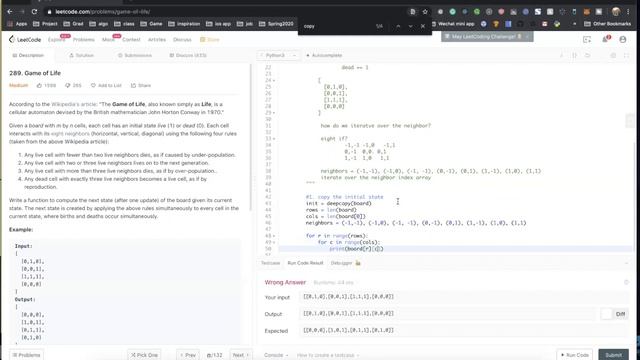Go to the Prev problem
This screenshot has width=640, height=360.
[188, 355]
